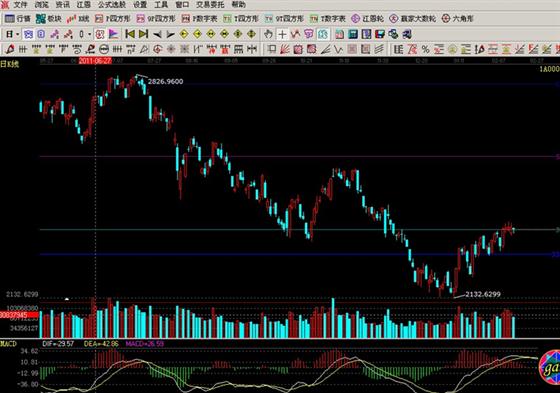The width and height of the screenshot is (560, 393).
Task: Open the 江恩轮 tool
Action: 367,19
